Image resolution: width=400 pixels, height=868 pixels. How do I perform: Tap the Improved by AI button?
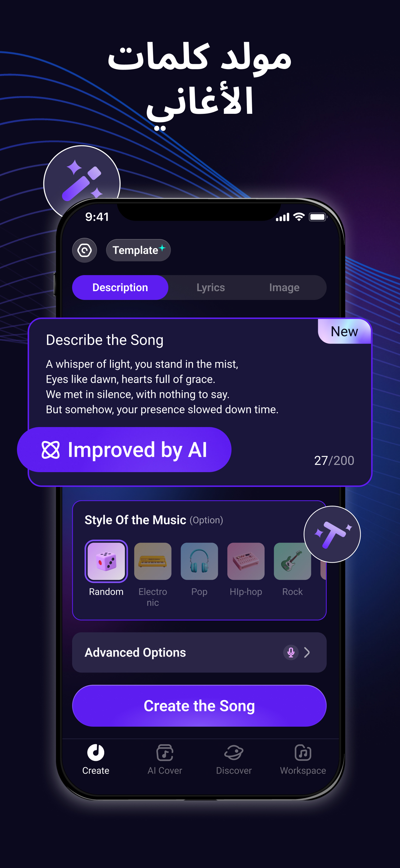coord(124,450)
